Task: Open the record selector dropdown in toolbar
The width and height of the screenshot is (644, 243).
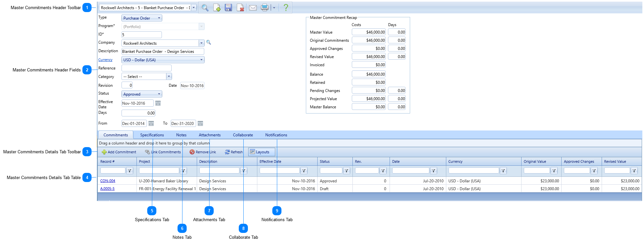Action: coord(193,8)
